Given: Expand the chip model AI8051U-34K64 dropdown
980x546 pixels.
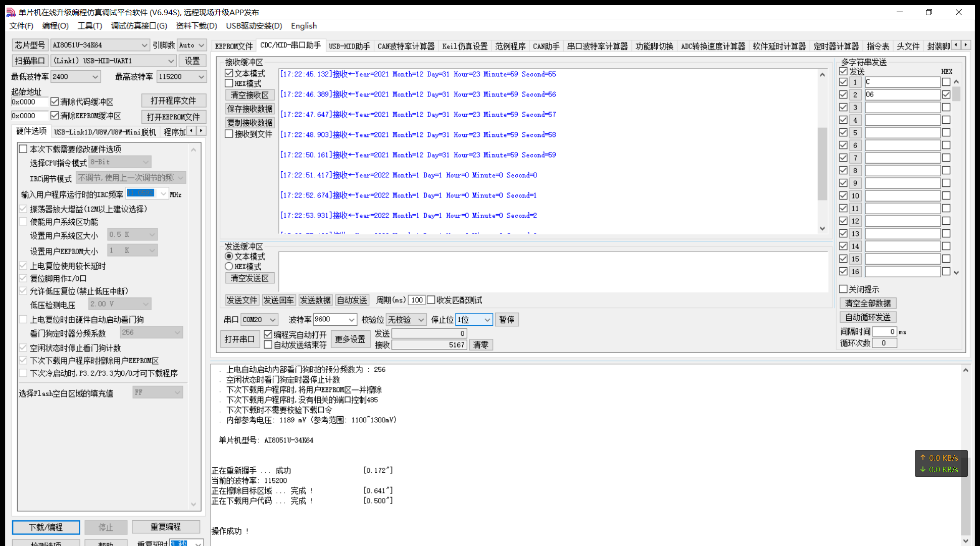Looking at the screenshot, I should [143, 45].
